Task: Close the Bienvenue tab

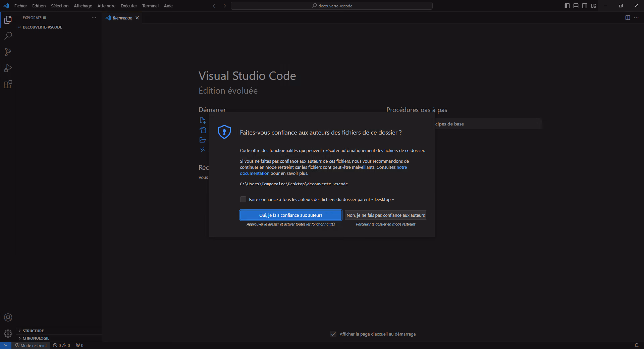Action: pyautogui.click(x=137, y=18)
